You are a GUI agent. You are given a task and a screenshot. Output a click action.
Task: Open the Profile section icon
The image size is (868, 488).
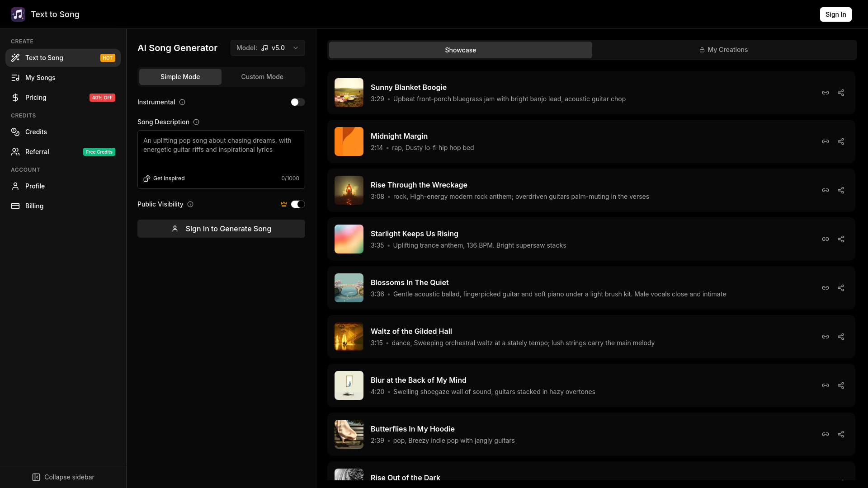pos(15,186)
